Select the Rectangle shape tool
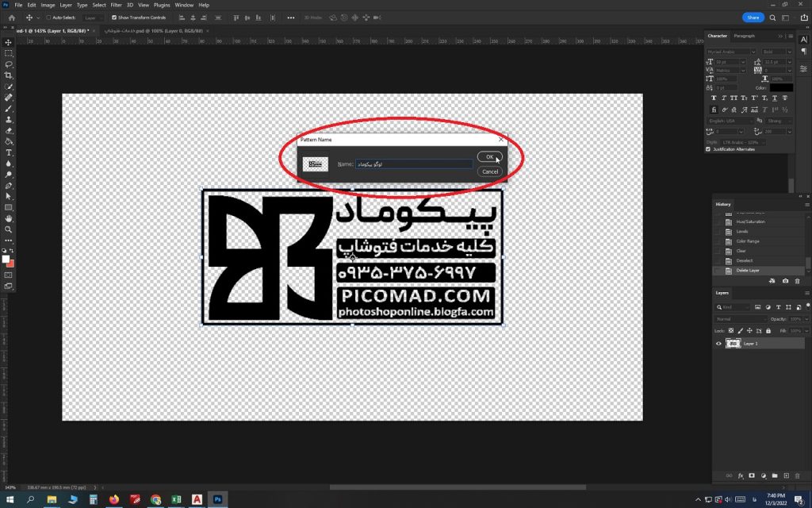Viewport: 812px width, 508px height. [x=8, y=207]
